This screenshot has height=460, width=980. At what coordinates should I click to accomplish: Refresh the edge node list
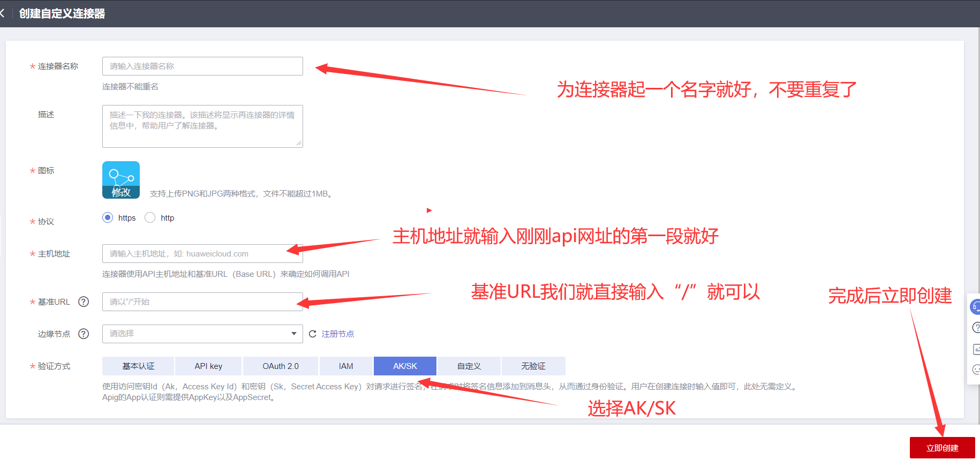313,334
